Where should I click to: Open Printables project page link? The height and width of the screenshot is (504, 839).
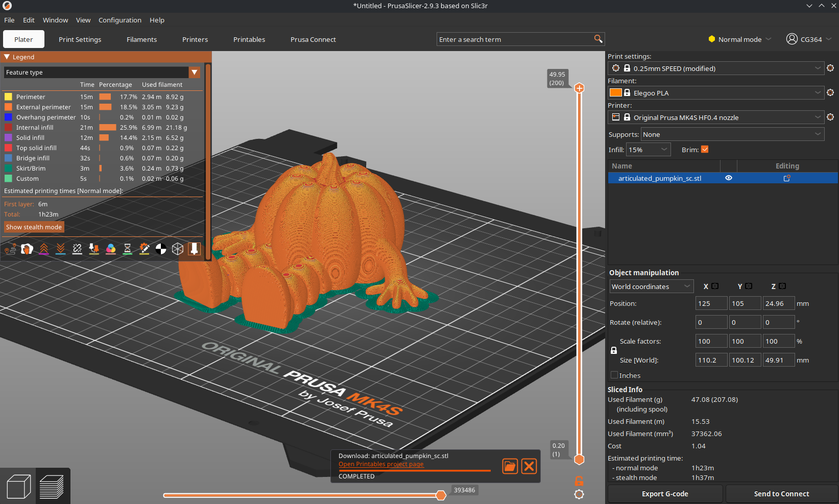click(x=381, y=464)
